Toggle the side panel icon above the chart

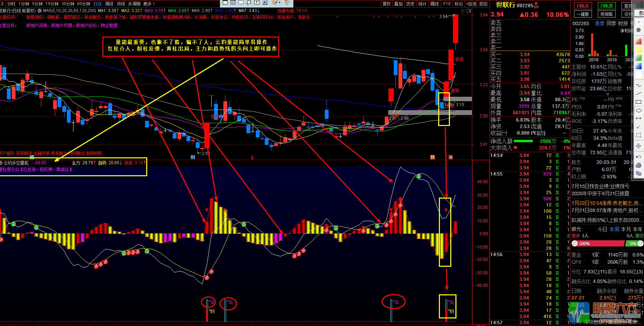click(469, 11)
